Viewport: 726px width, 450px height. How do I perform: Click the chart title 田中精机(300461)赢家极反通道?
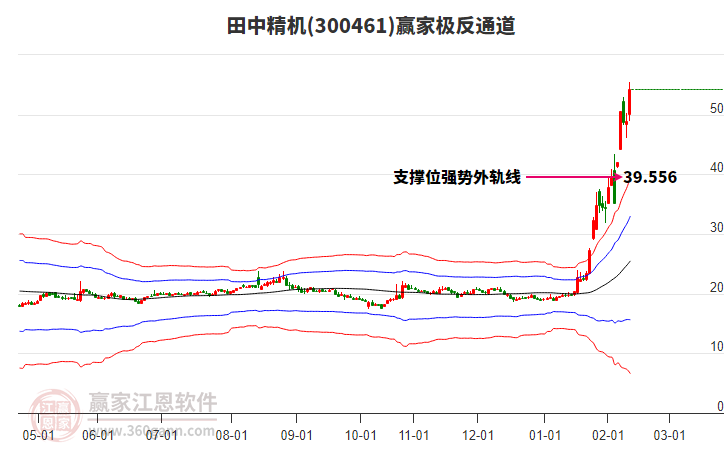pos(370,26)
